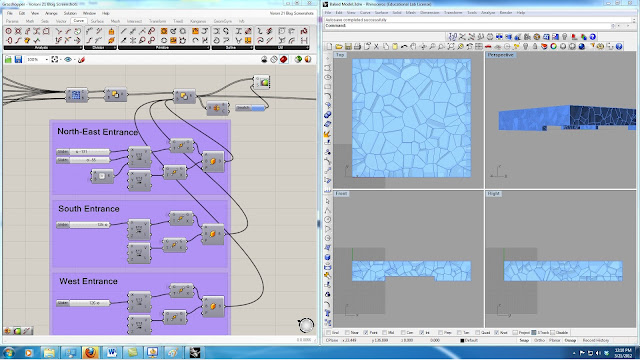Click the Rhino Undo arrow icon

pyautogui.click(x=404, y=47)
